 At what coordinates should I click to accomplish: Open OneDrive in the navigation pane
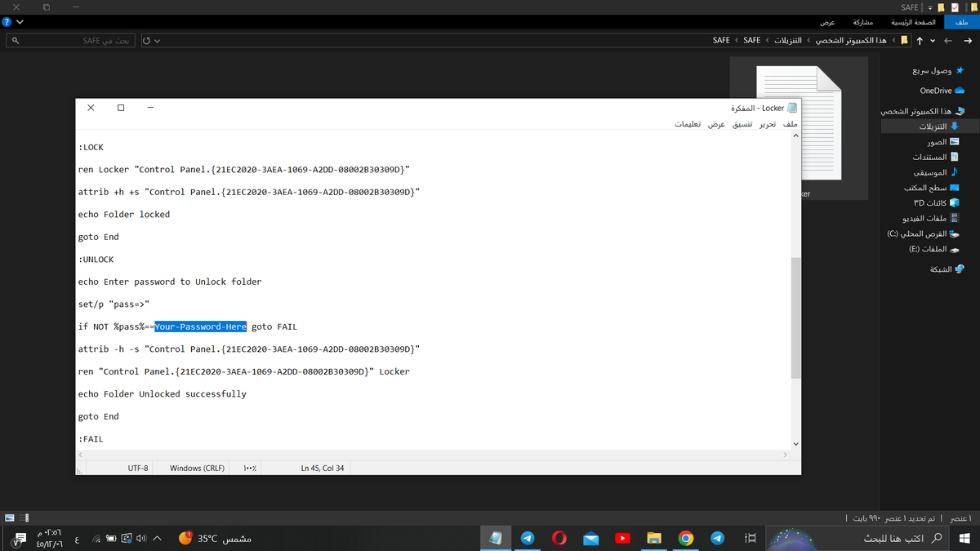point(942,91)
